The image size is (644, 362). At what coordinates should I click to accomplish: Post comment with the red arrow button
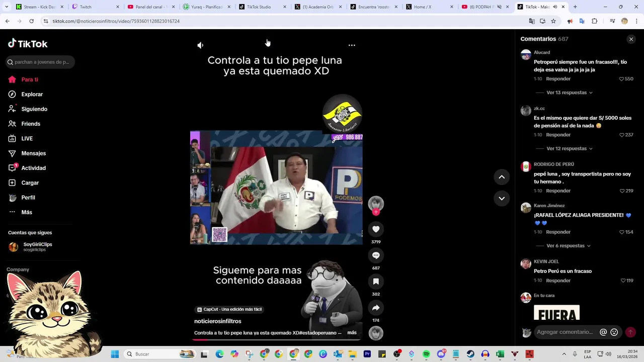click(630, 332)
